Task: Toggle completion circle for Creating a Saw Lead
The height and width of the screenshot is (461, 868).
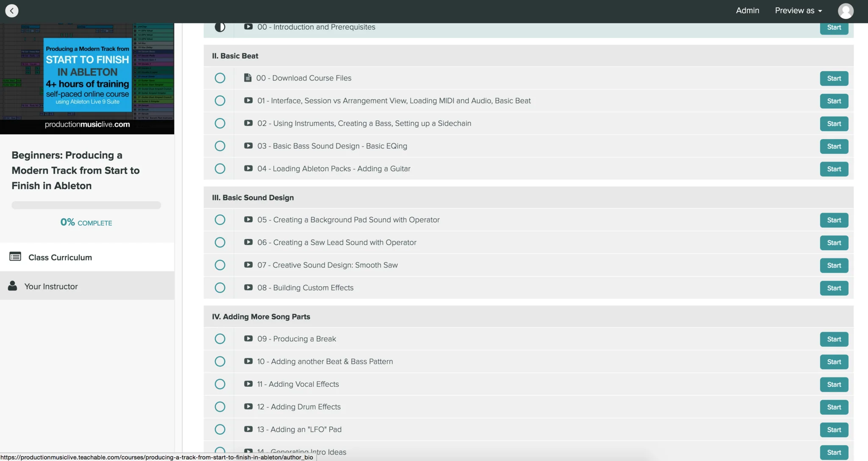Action: [220, 242]
